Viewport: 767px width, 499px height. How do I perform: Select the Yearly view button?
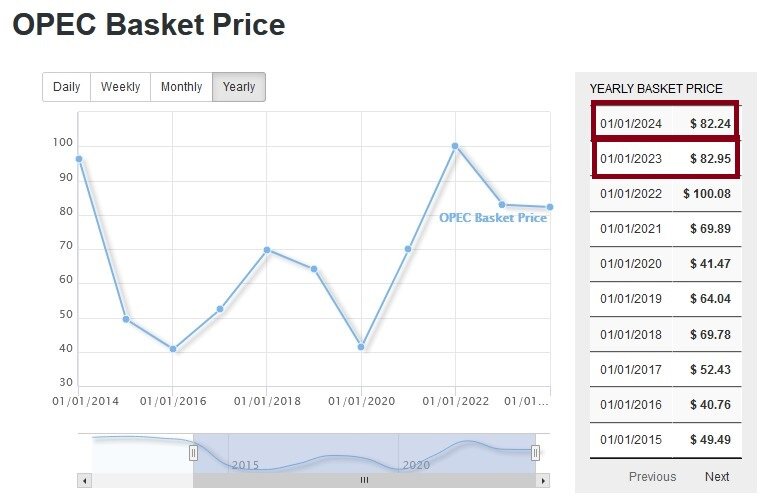click(x=239, y=87)
